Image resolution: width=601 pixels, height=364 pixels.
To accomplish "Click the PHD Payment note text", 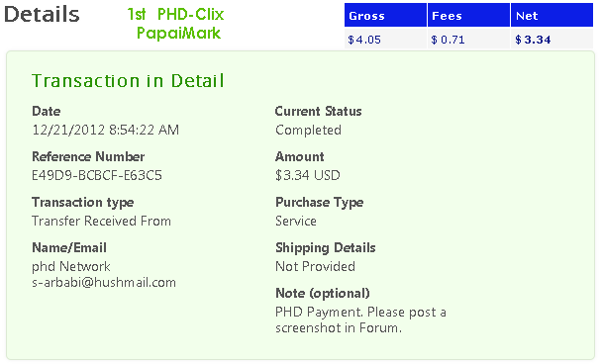I will tap(360, 319).
